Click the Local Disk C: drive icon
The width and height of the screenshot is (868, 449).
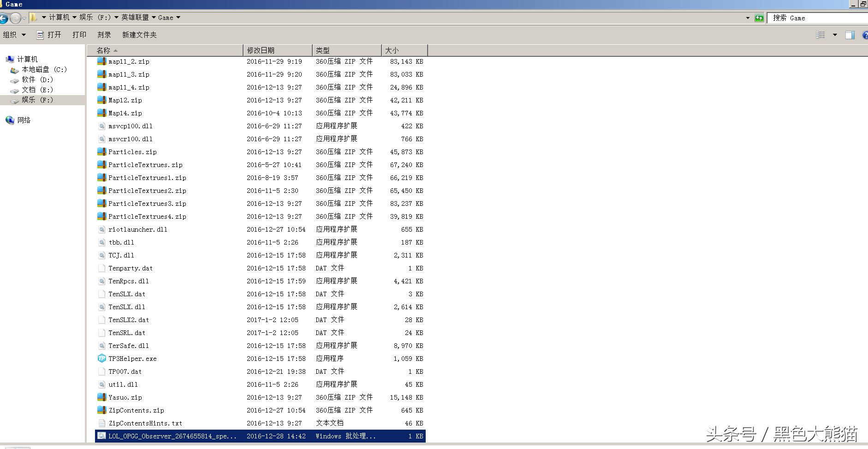point(14,70)
